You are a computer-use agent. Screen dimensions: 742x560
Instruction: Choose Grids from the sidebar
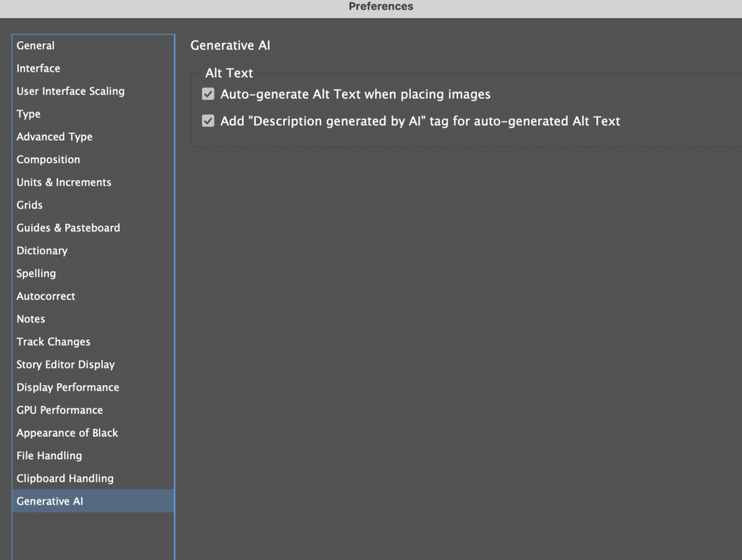30,205
